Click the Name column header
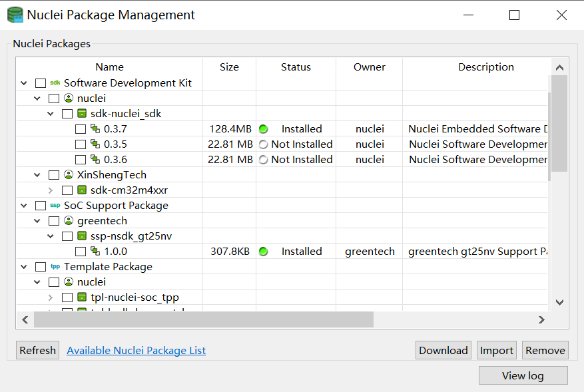The image size is (584, 392). pos(109,67)
